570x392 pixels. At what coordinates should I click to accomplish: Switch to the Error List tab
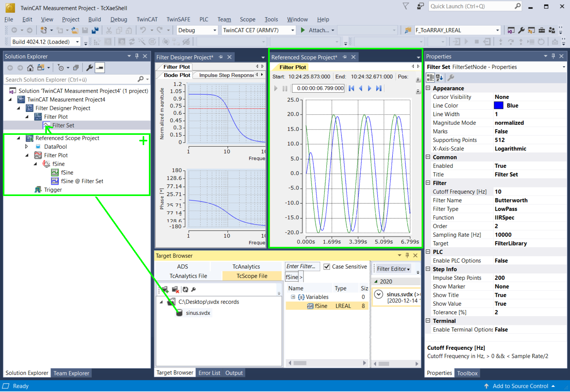[209, 373]
